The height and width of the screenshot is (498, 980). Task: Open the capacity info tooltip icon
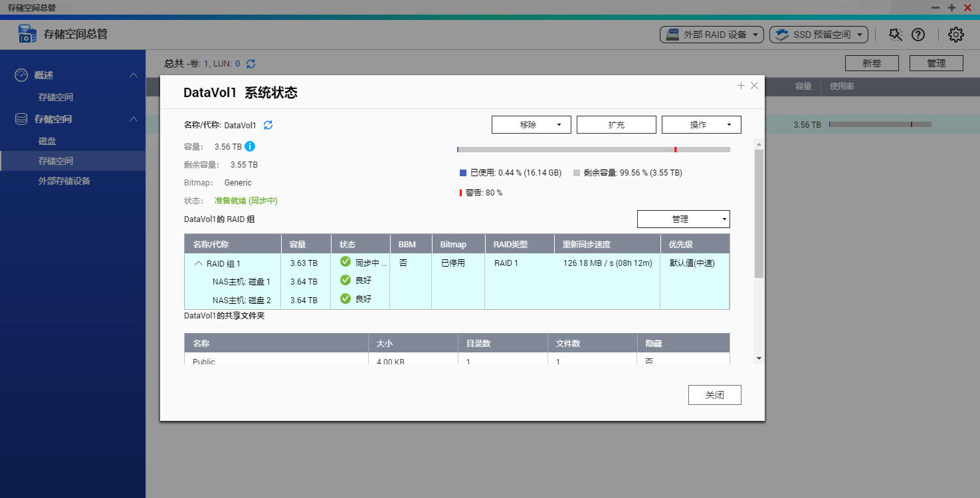click(x=248, y=146)
